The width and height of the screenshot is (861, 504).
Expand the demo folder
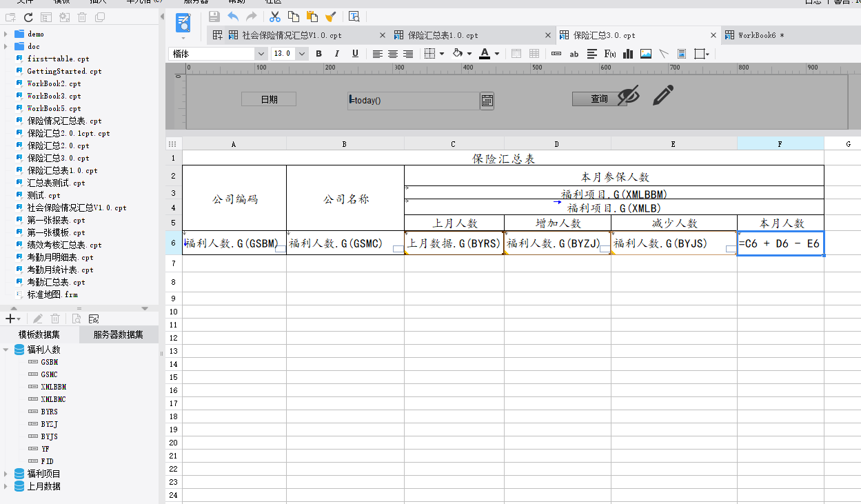(6, 34)
